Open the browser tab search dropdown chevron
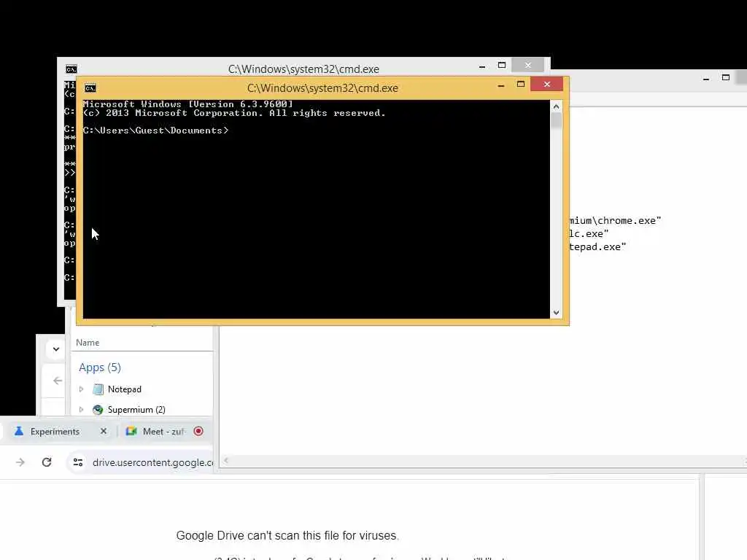The width and height of the screenshot is (747, 560). coord(56,349)
